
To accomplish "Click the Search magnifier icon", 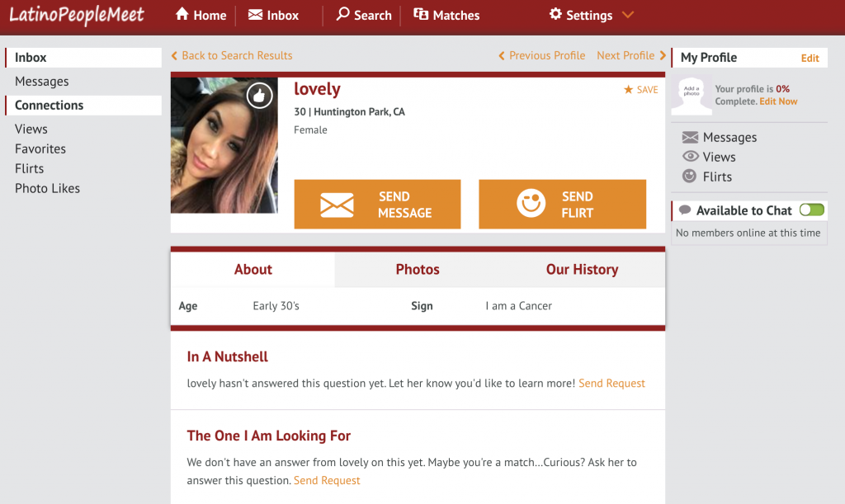I will pos(342,14).
